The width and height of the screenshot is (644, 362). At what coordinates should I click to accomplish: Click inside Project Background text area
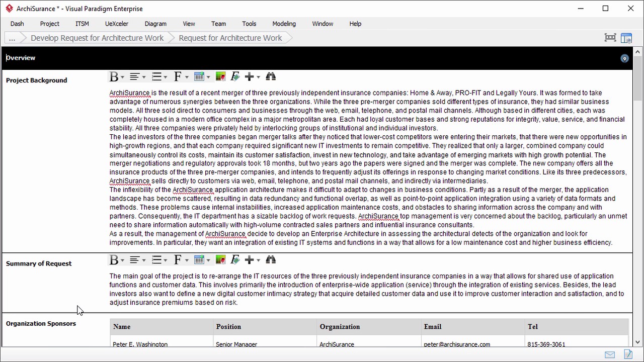pyautogui.click(x=369, y=167)
